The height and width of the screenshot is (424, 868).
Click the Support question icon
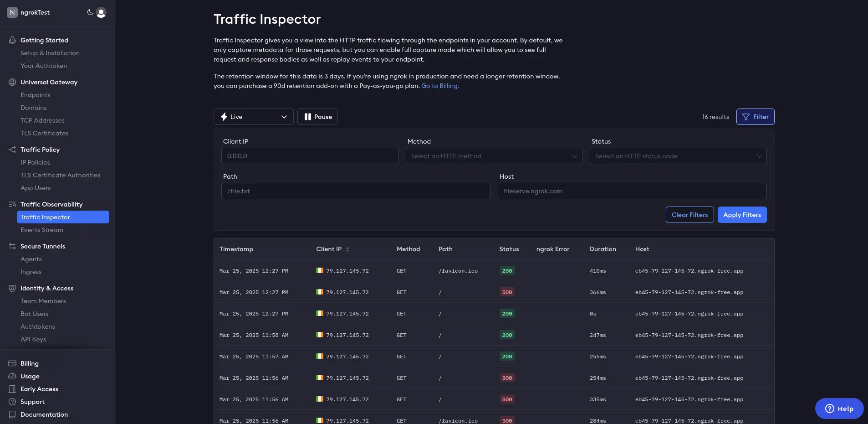click(12, 402)
